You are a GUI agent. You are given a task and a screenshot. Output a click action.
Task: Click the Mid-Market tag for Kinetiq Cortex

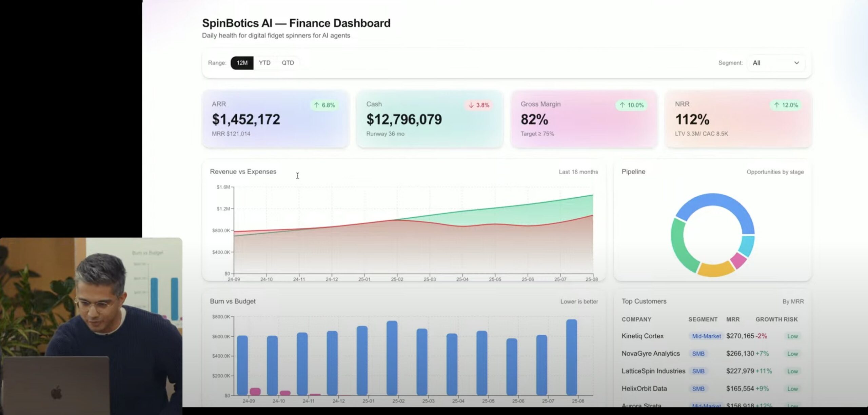(706, 336)
